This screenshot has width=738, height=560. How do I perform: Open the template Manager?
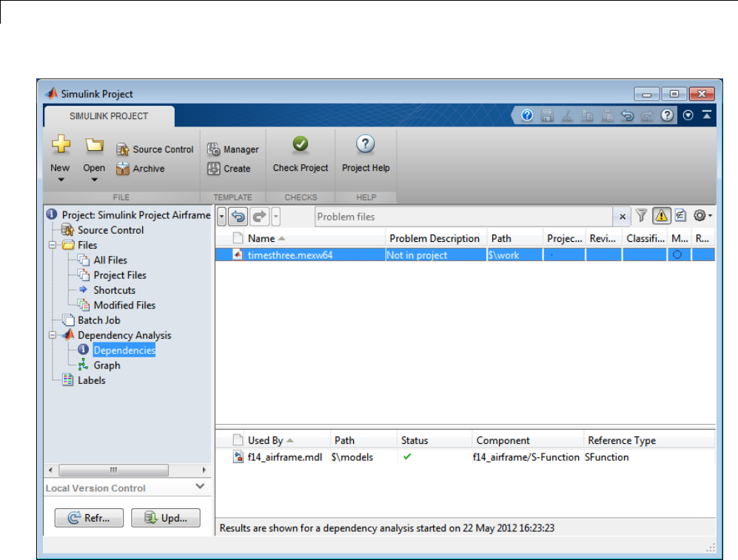point(233,149)
